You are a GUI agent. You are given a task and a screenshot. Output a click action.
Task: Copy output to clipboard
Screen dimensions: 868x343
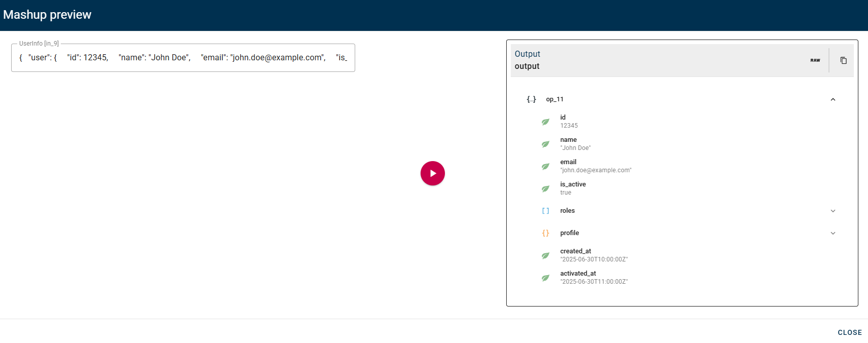coord(843,60)
